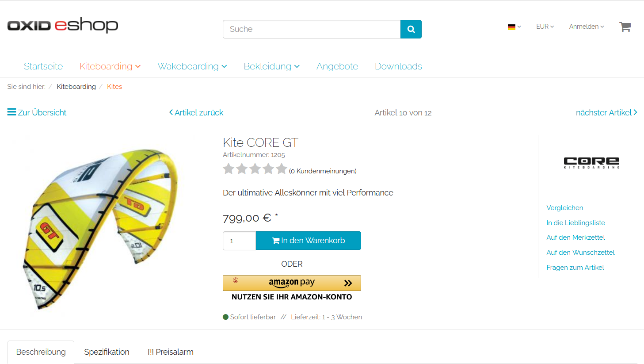Pay with the Amazon Pay button
Image resolution: width=644 pixels, height=364 pixels.
click(292, 283)
